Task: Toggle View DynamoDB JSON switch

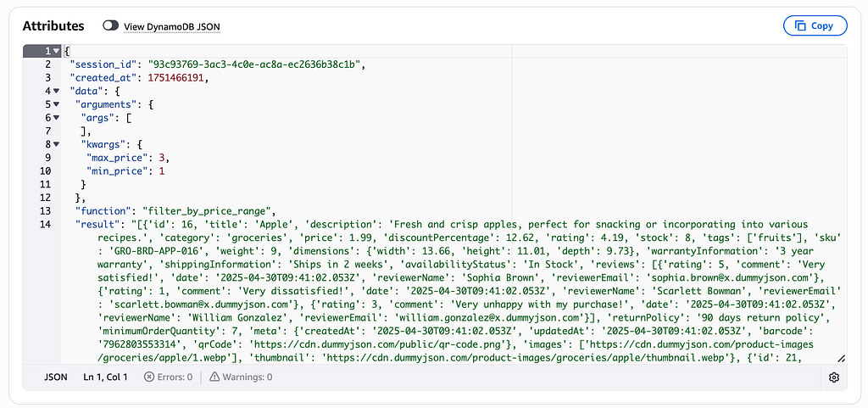Action: [111, 25]
